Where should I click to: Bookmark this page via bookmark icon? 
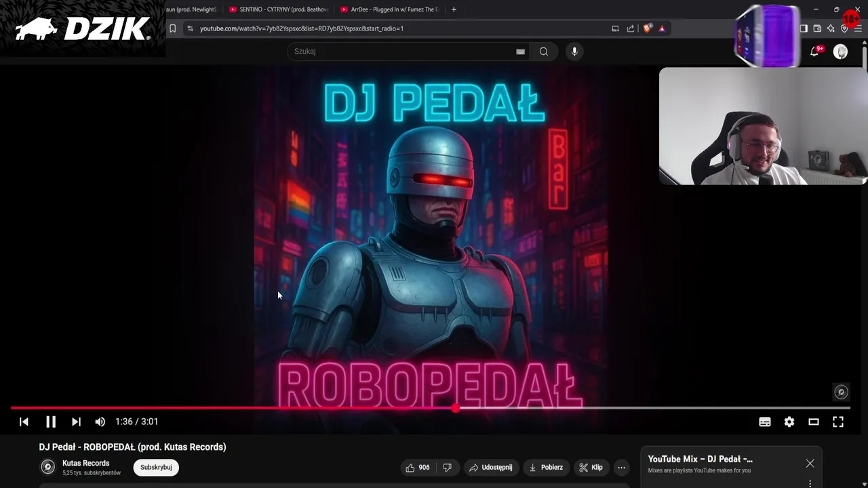click(172, 28)
